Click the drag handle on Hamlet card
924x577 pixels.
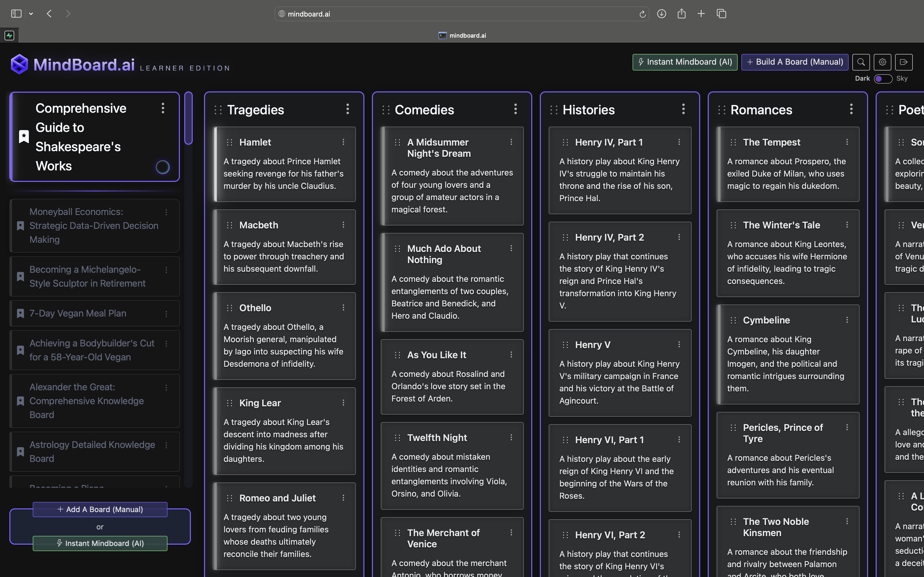tap(229, 142)
